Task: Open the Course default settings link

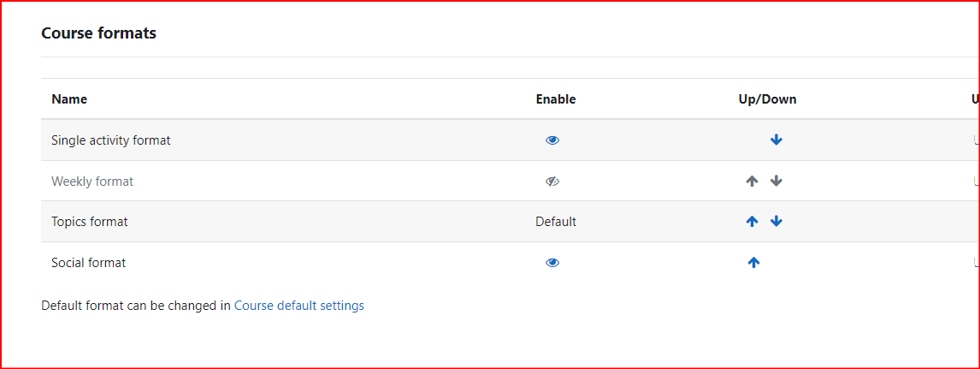Action: (298, 306)
